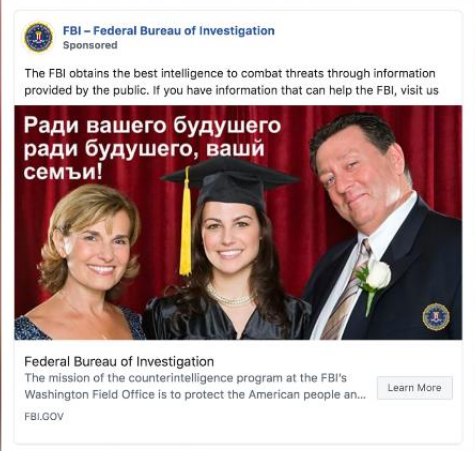Click the Sponsored label under the page name
Image resolution: width=475 pixels, height=451 pixels.
pos(90,45)
